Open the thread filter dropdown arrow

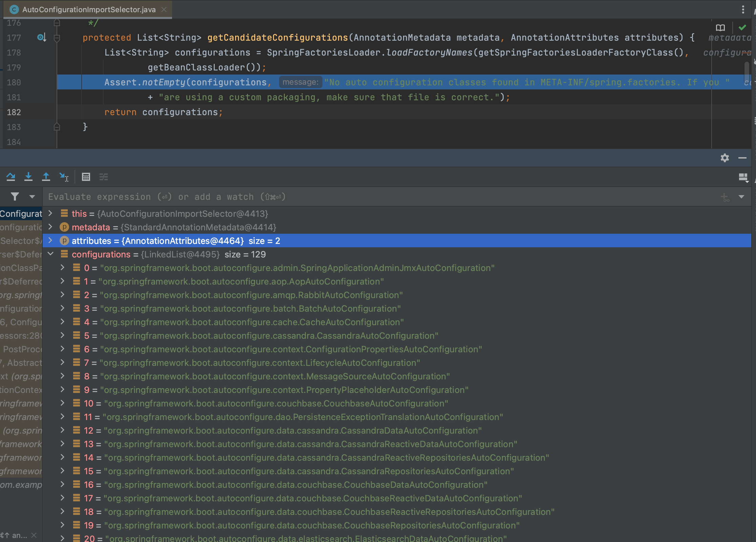(32, 196)
